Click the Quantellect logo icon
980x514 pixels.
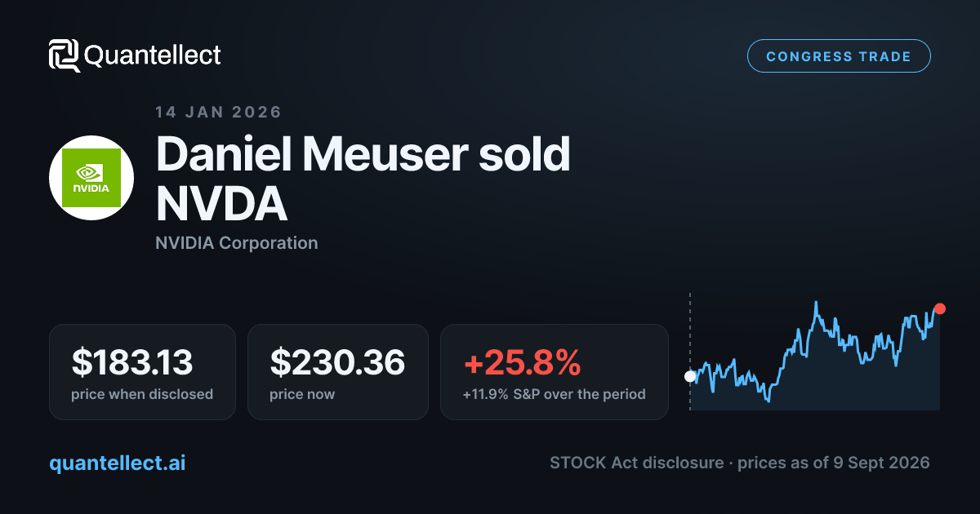pos(65,55)
